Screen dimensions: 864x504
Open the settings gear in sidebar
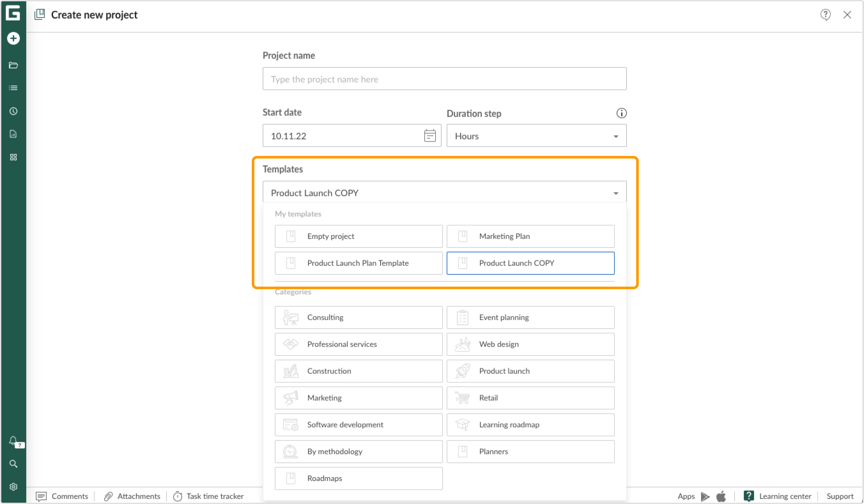13,487
